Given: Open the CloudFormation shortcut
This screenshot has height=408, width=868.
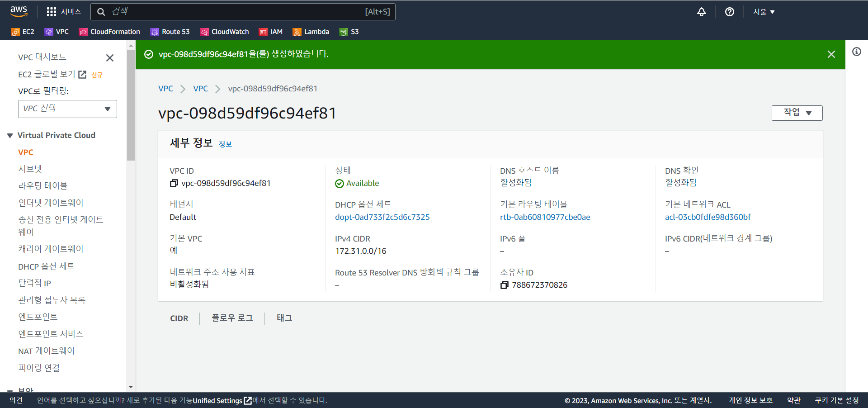Looking at the screenshot, I should (109, 32).
